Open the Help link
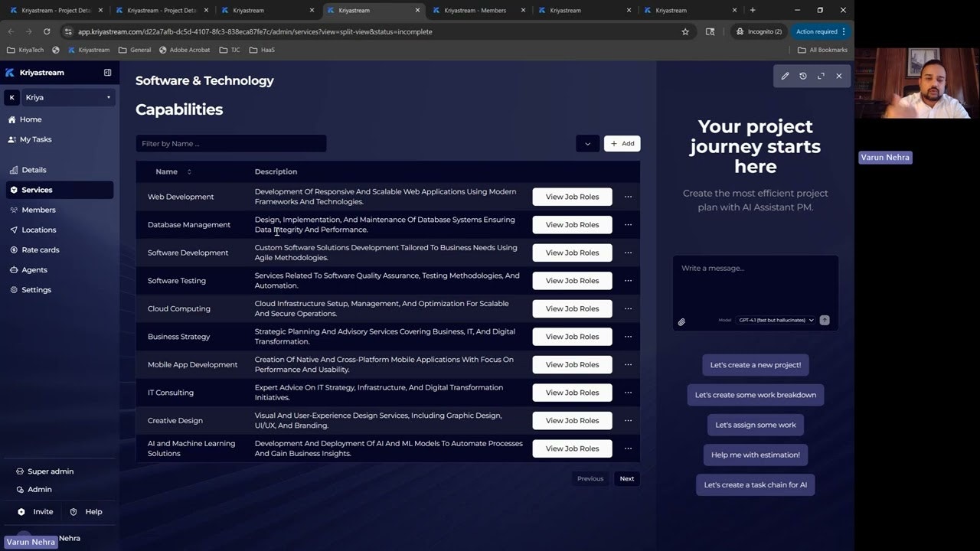This screenshot has height=551, width=980. tap(86, 511)
